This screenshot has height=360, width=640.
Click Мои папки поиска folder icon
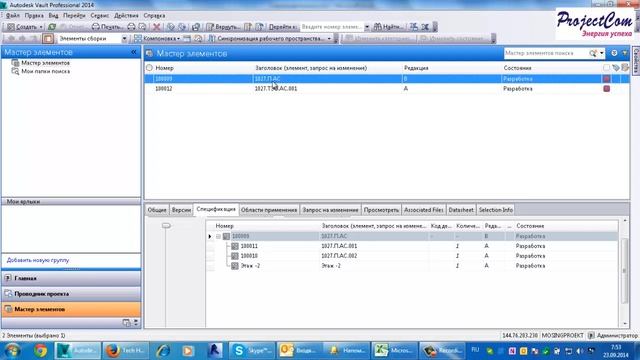(x=15, y=71)
